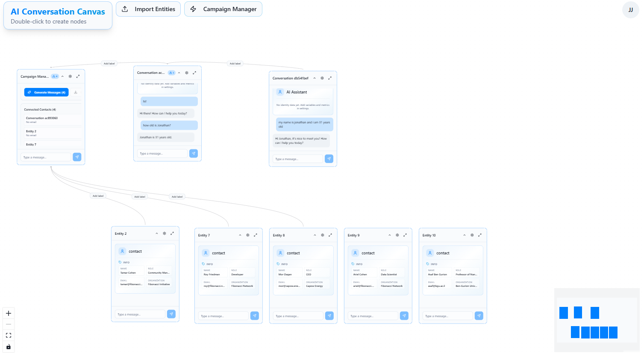Click contacts count badge on Campaign Manager header

(55, 76)
